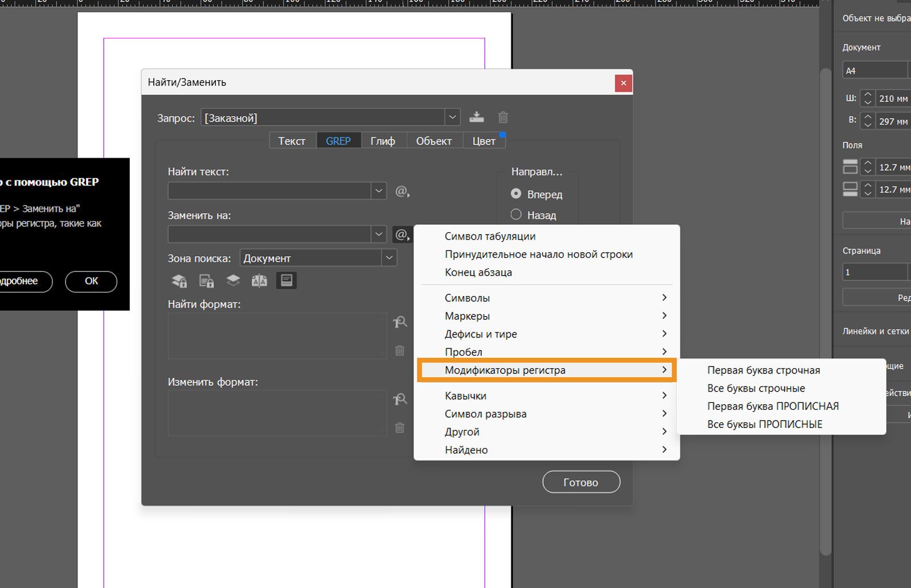The image size is (911, 588).
Task: Click the Готово button
Action: point(581,482)
